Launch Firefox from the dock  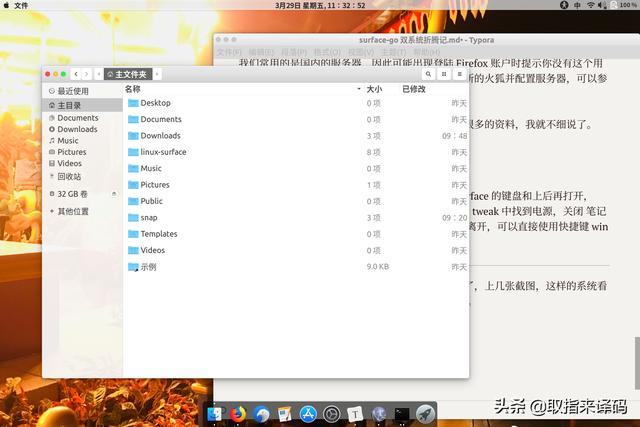(238, 414)
